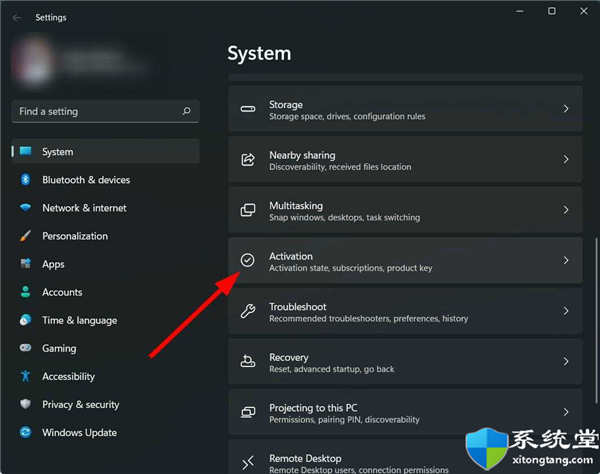Open the Storage settings title
Image resolution: width=600 pixels, height=474 pixels.
coord(286,104)
